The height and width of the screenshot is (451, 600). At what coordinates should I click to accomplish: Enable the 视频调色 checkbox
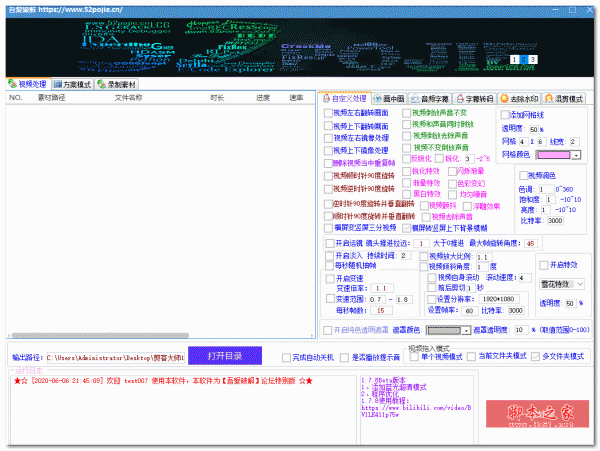pyautogui.click(x=523, y=176)
